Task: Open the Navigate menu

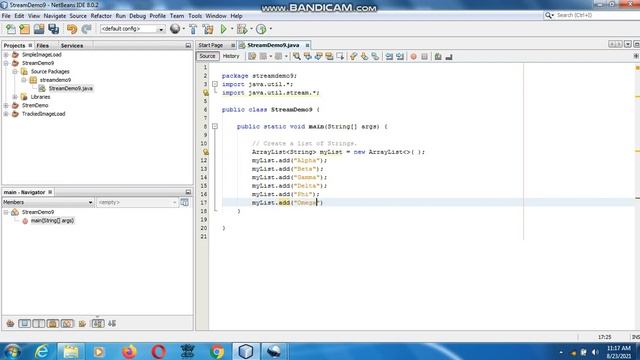Action: tap(55, 16)
